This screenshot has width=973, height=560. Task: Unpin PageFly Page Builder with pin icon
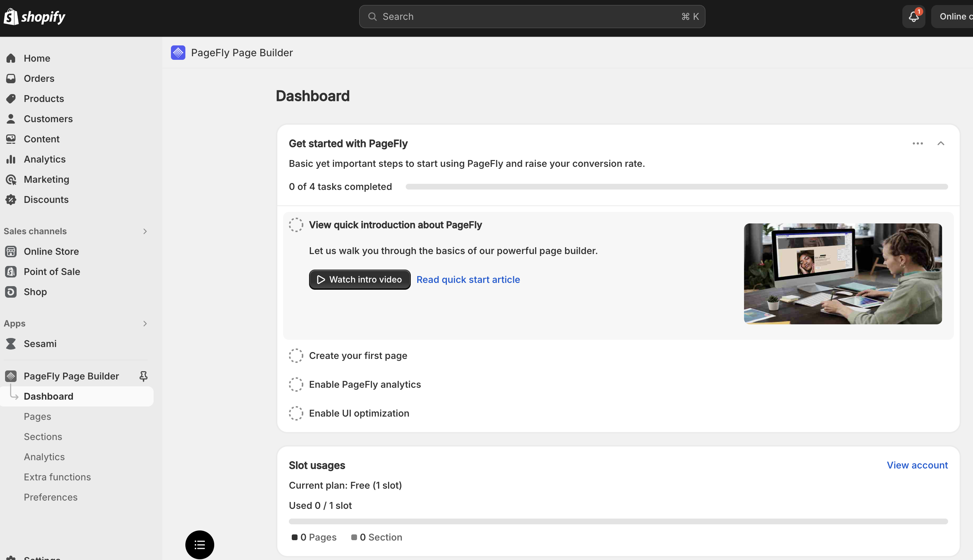point(143,376)
